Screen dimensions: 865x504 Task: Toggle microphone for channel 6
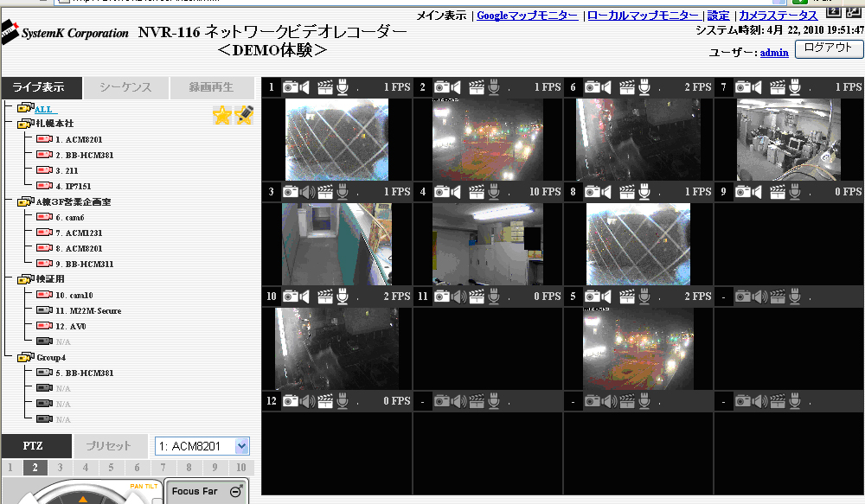coord(644,87)
